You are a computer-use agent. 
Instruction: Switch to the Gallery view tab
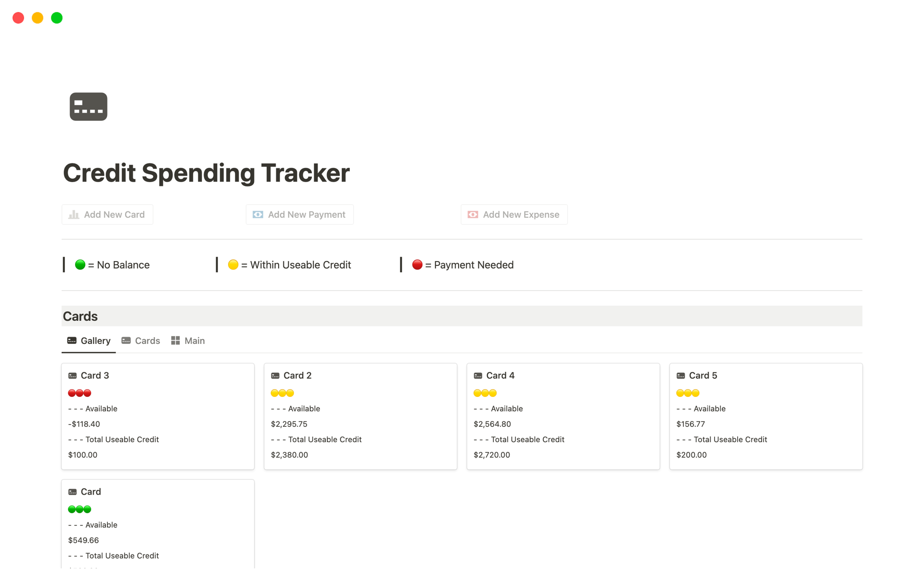click(x=89, y=341)
